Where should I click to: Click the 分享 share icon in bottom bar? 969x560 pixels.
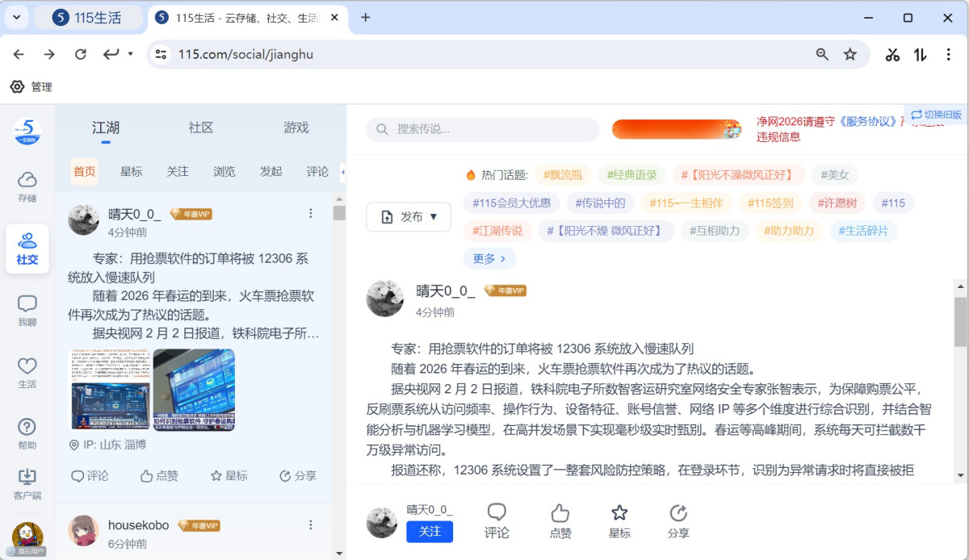(x=678, y=521)
